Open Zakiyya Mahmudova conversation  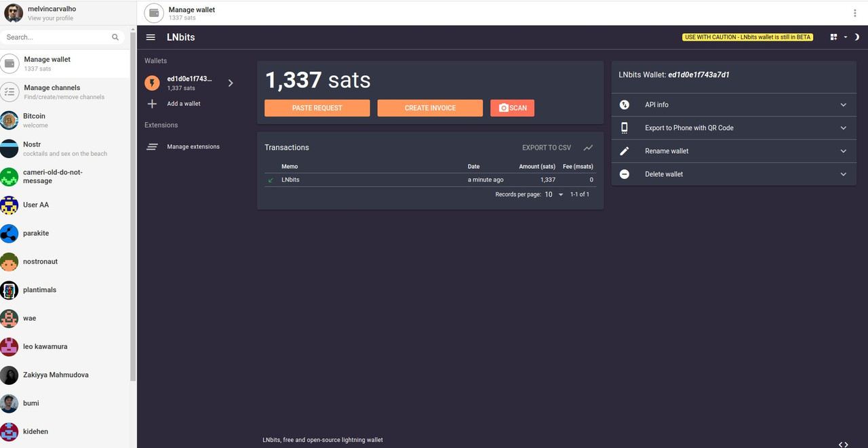[64, 375]
